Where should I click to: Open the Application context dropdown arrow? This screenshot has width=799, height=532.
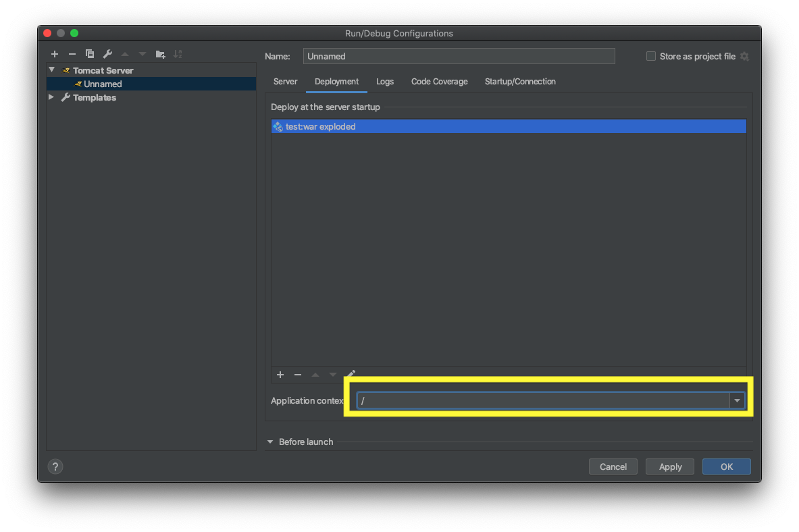coord(737,400)
